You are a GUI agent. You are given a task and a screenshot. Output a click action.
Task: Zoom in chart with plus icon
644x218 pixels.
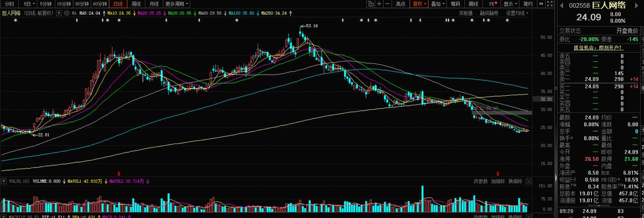(x=379, y=4)
